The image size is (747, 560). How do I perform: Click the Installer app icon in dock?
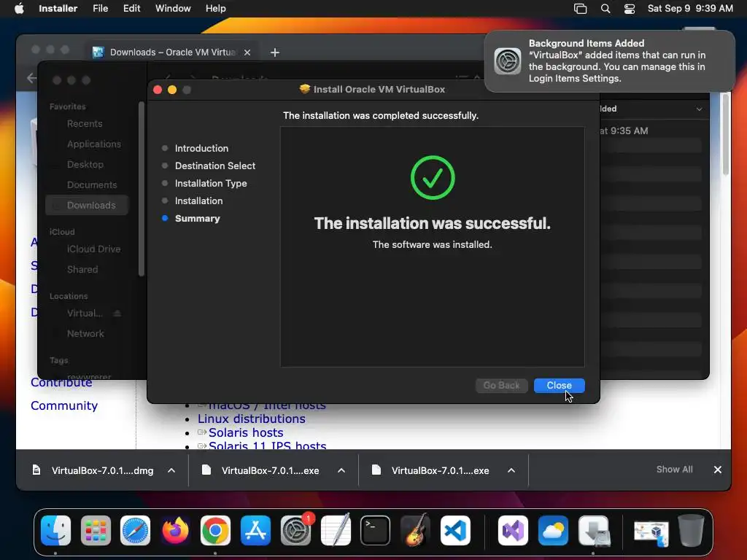pyautogui.click(x=594, y=530)
